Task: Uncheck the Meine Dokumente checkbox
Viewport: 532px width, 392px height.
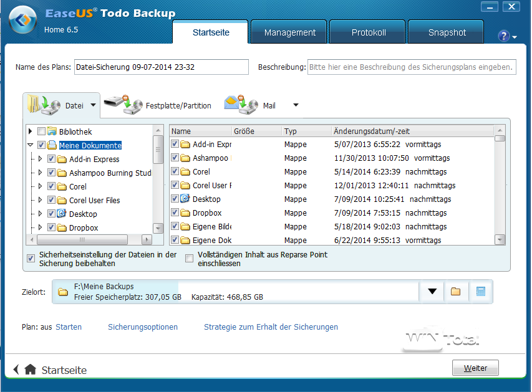Action: tap(41, 145)
